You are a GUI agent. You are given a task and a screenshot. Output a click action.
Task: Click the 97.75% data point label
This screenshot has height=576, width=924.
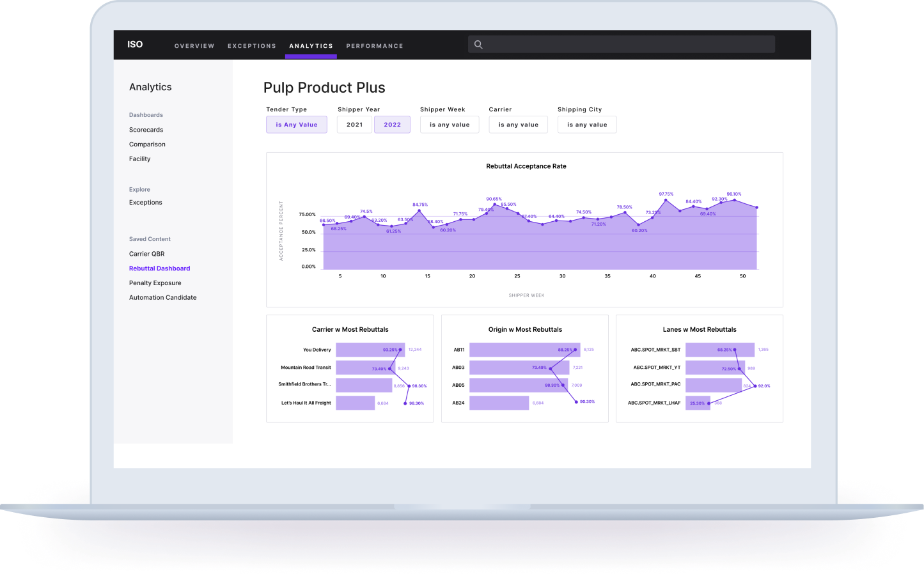pos(666,194)
